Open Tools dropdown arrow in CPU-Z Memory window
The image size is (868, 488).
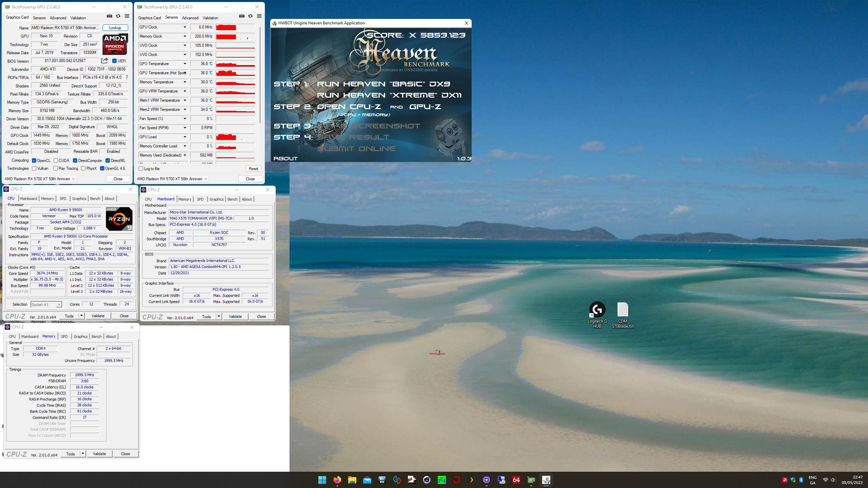point(83,454)
